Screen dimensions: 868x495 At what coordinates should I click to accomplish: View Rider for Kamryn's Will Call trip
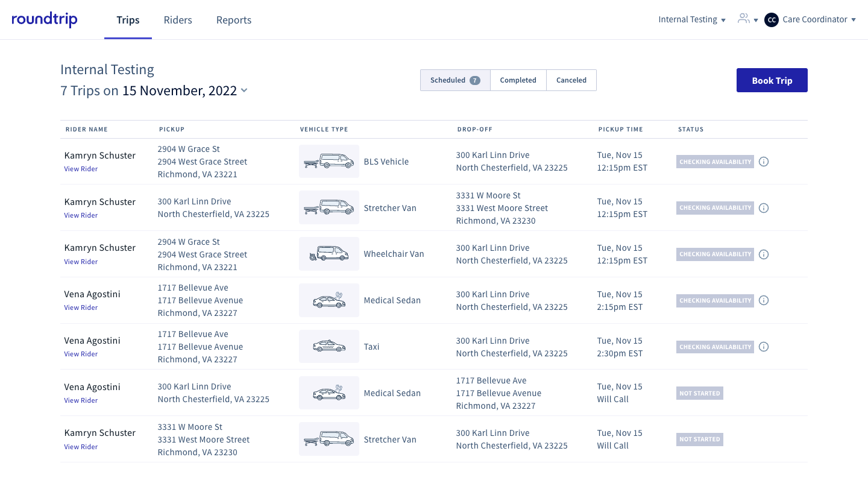[x=81, y=447]
